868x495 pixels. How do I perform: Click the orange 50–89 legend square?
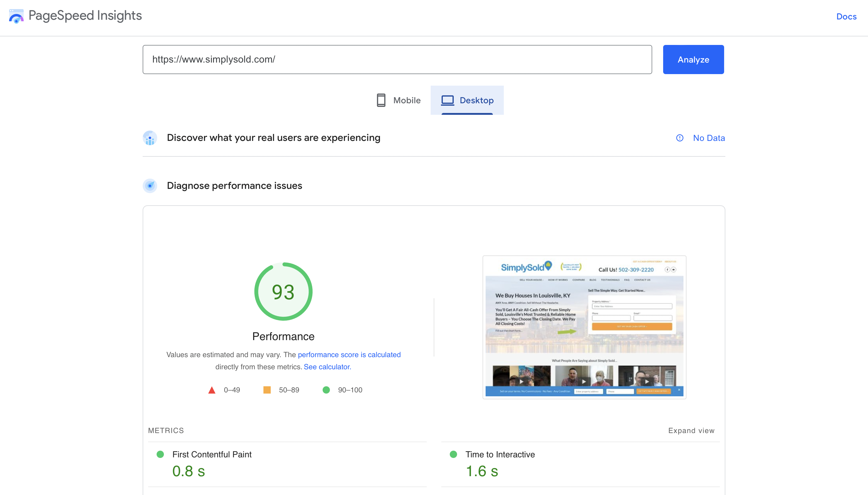pyautogui.click(x=267, y=390)
